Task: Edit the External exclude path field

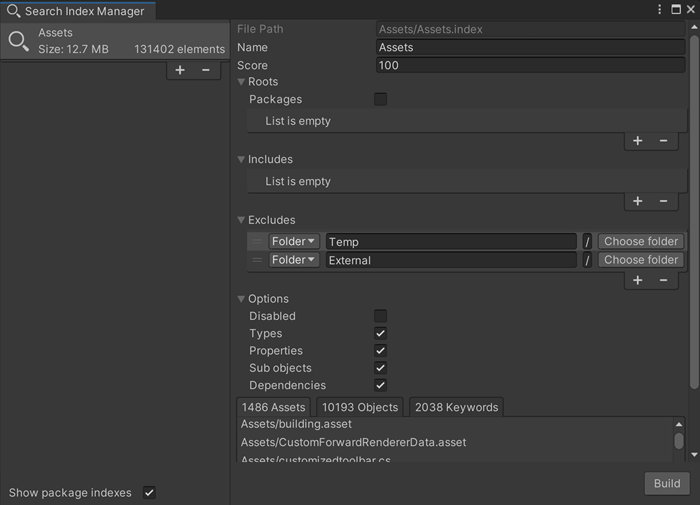Action: pos(451,260)
